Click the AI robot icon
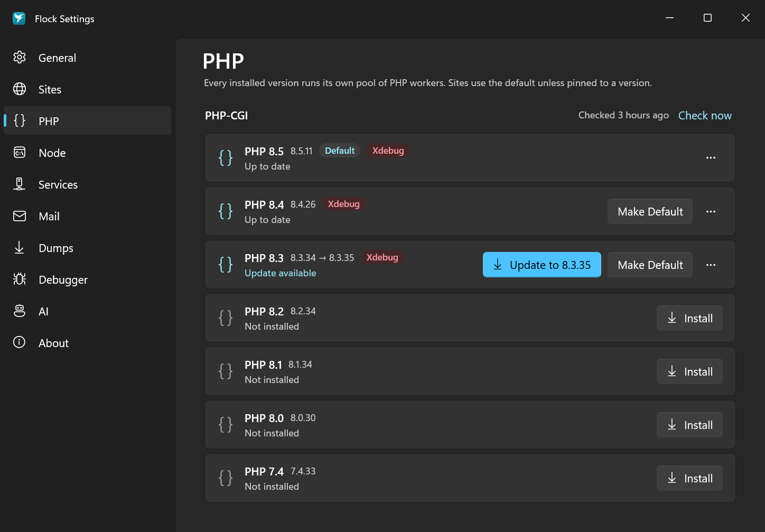Viewport: 765px width, 532px height. point(20,311)
